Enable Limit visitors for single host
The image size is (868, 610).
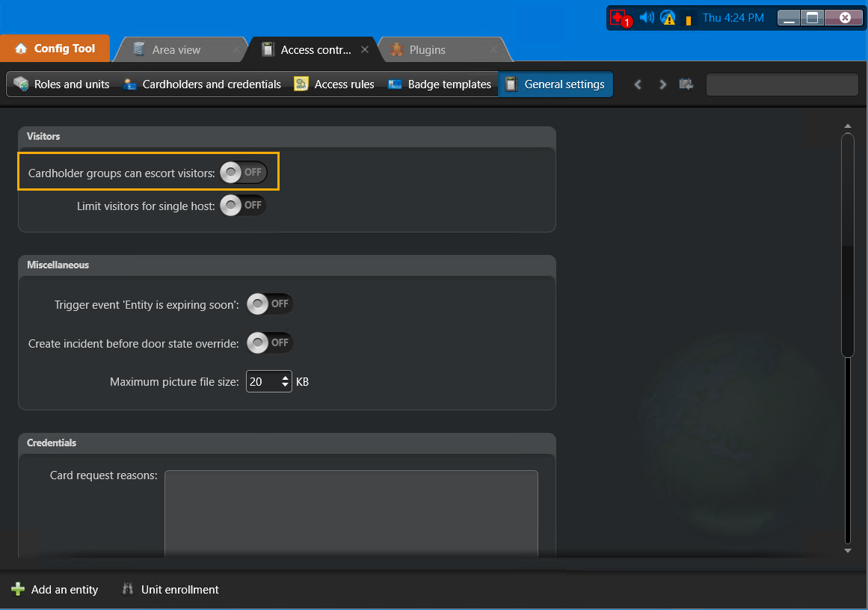click(242, 205)
